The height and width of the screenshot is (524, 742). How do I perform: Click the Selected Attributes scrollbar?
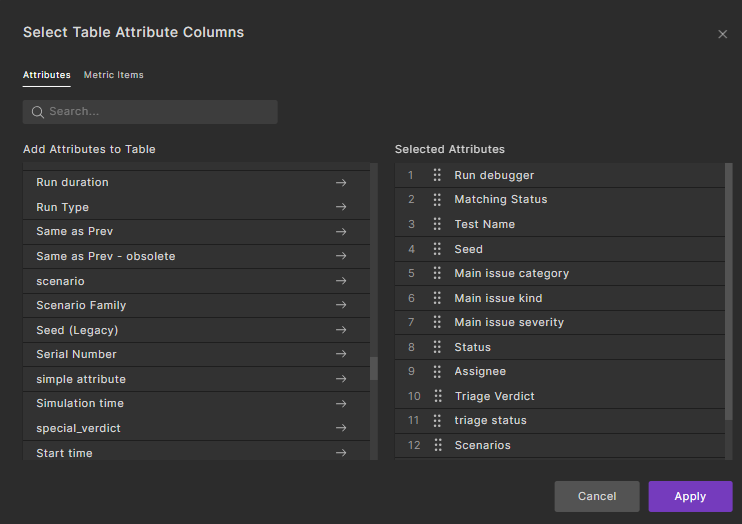(x=728, y=290)
